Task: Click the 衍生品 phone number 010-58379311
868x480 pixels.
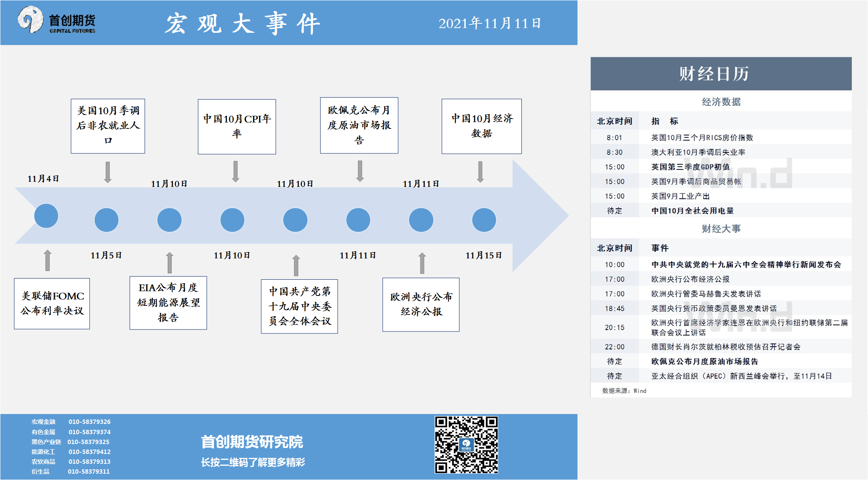Action: pos(89,471)
